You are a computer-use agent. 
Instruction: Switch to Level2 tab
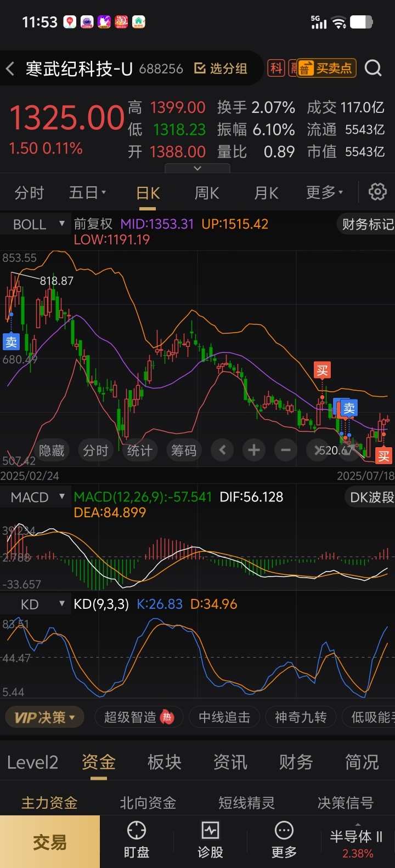[32, 762]
